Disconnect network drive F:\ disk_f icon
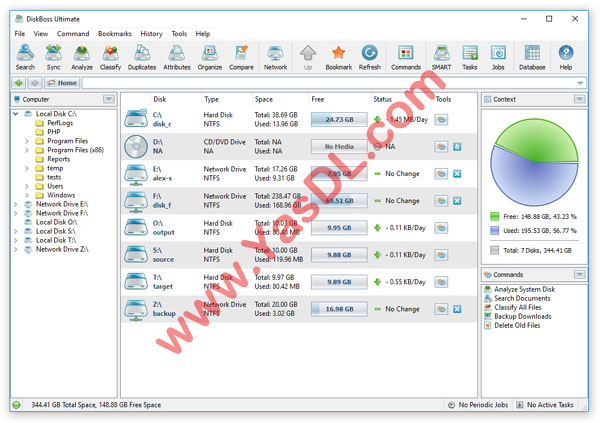Viewport: 600px width, 423px height. pyautogui.click(x=457, y=201)
